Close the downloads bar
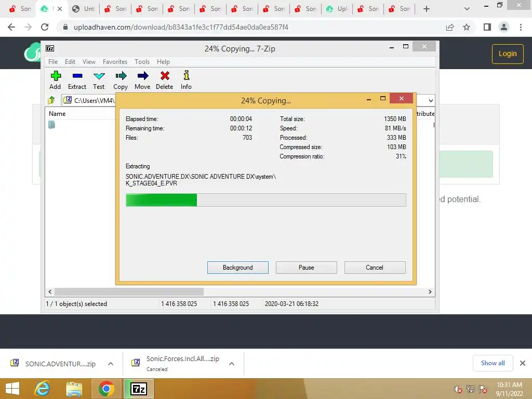The width and height of the screenshot is (532, 399). (x=523, y=363)
